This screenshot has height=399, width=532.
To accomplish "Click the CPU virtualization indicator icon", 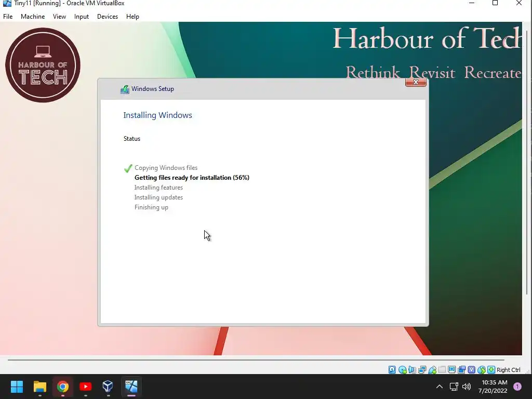I will (471, 370).
